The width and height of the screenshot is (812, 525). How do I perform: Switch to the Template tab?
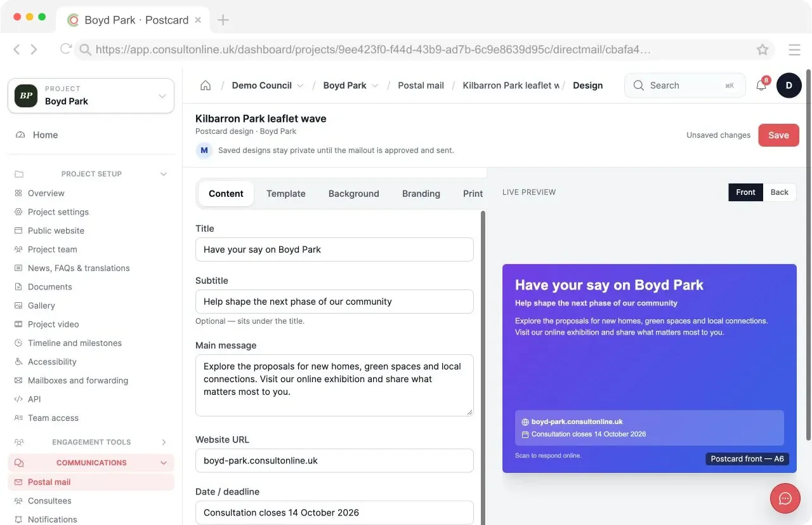pos(286,194)
